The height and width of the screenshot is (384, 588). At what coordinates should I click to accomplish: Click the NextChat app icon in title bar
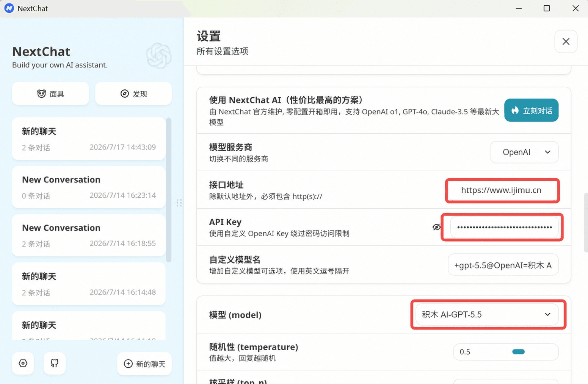9,8
